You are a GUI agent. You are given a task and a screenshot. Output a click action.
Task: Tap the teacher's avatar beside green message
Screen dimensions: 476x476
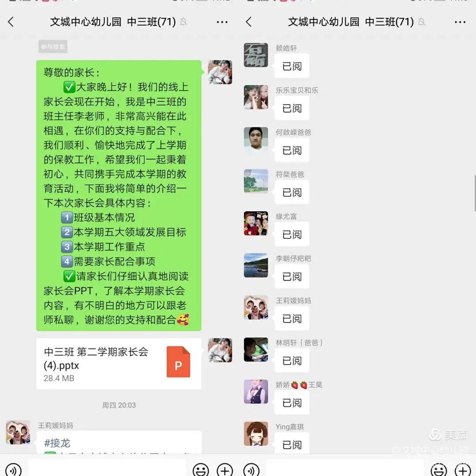(220, 72)
